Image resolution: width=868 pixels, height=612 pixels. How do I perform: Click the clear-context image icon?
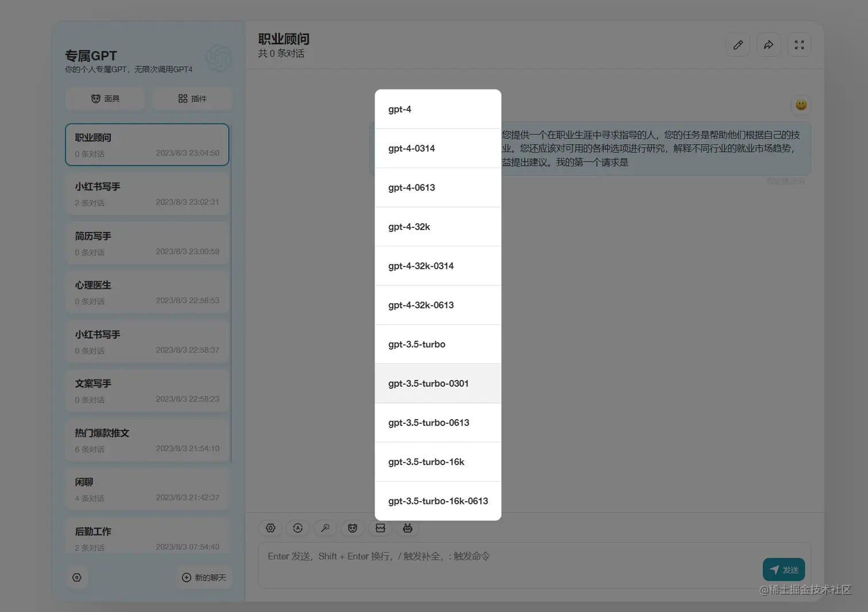tap(380, 528)
